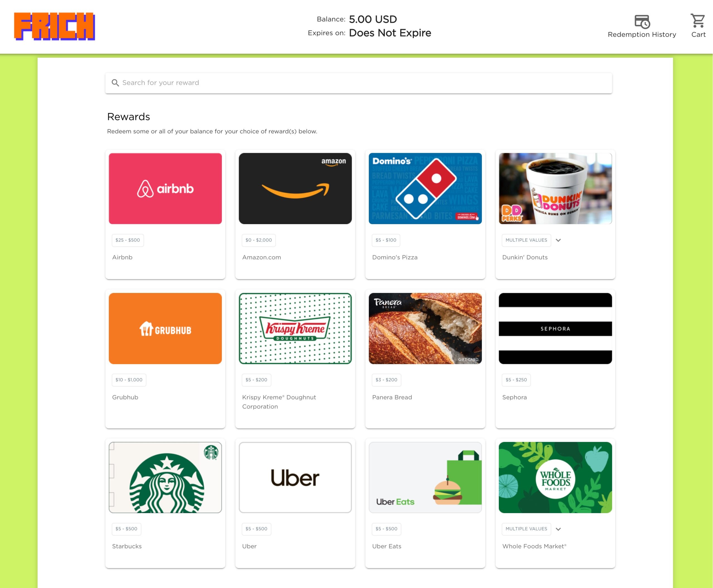Select the Airbnb gift card image
The image size is (713, 588).
coord(165,189)
